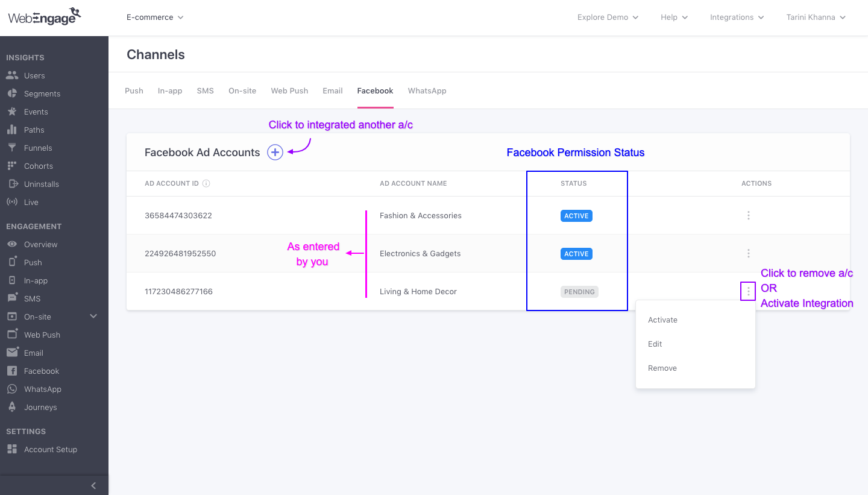Go to Users in the sidebar

click(34, 75)
